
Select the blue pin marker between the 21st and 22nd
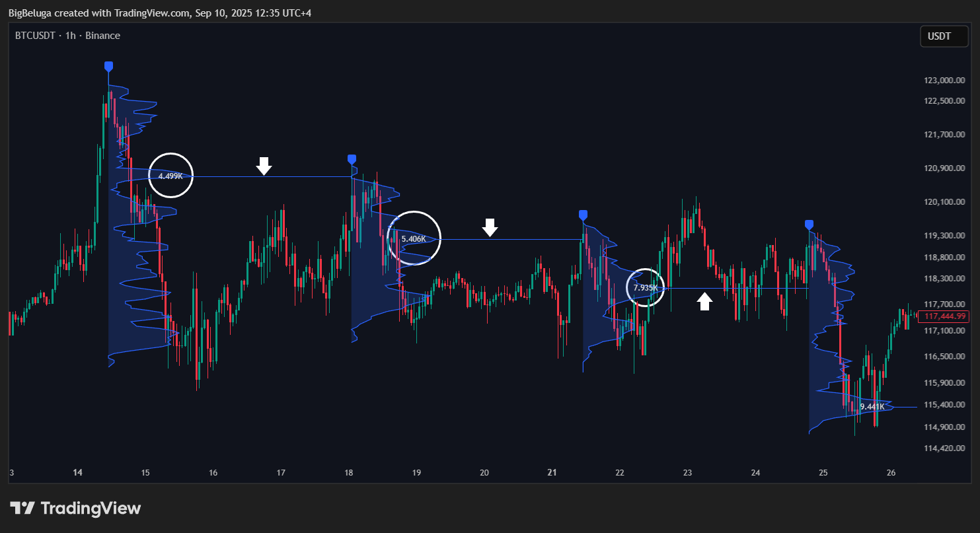pos(583,215)
